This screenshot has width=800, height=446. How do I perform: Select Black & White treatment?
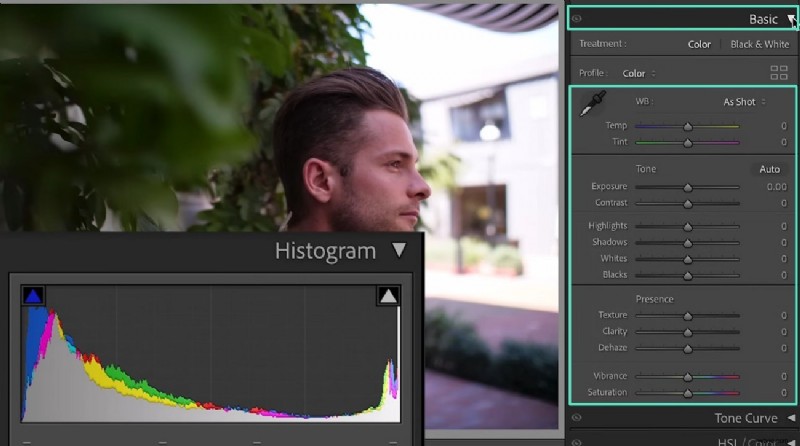(x=760, y=44)
